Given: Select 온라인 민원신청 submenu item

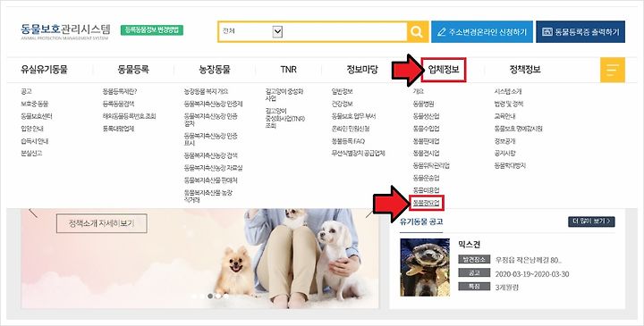Looking at the screenshot, I should pos(351,129).
